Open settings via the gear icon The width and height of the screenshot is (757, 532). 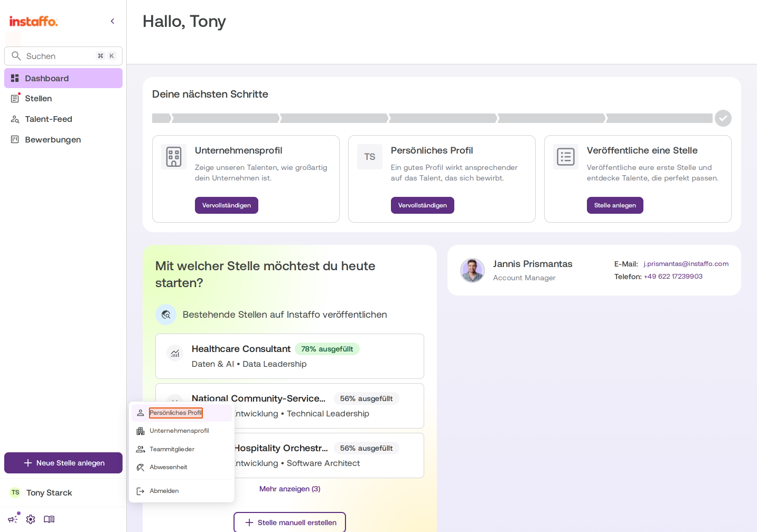pyautogui.click(x=31, y=519)
